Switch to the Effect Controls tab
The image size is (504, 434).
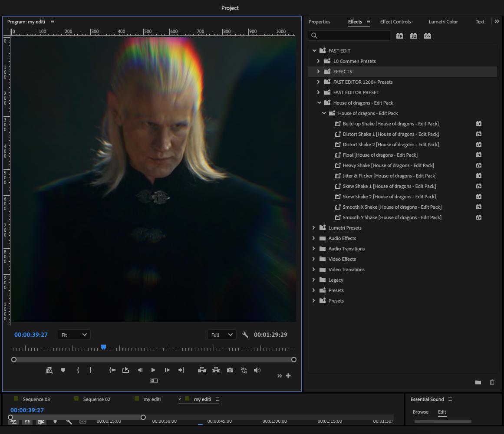click(395, 22)
